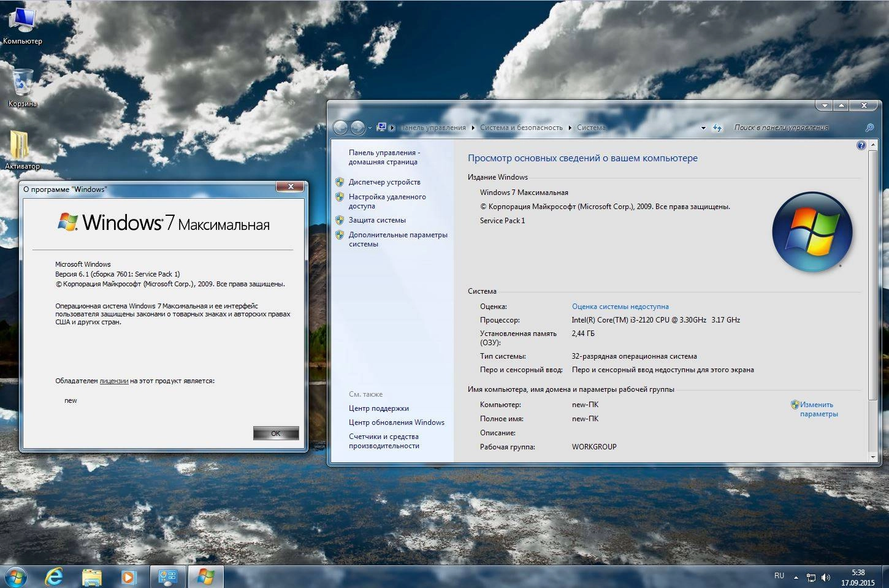
Task: Open Дополнительные параметры системы
Action: click(398, 239)
